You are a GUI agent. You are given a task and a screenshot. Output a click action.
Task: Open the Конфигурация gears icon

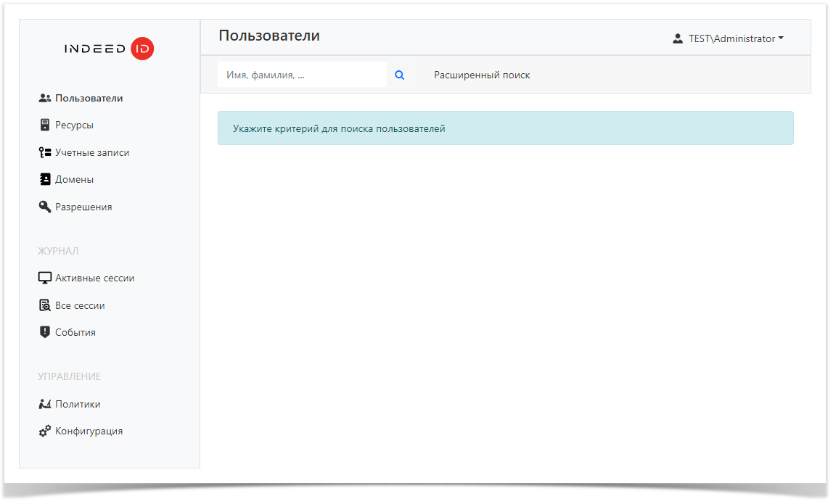click(x=44, y=430)
